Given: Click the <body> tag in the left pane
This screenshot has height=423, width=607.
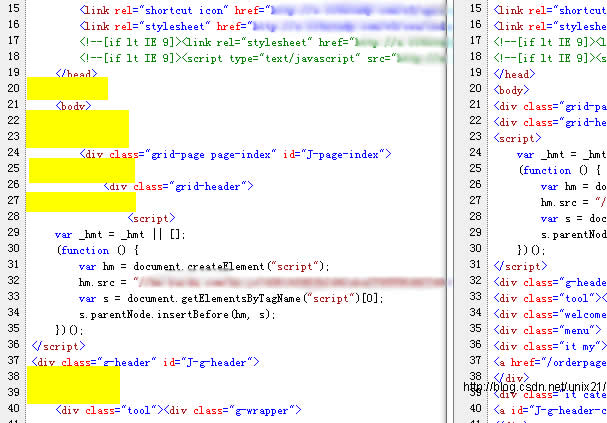Looking at the screenshot, I should [x=74, y=106].
